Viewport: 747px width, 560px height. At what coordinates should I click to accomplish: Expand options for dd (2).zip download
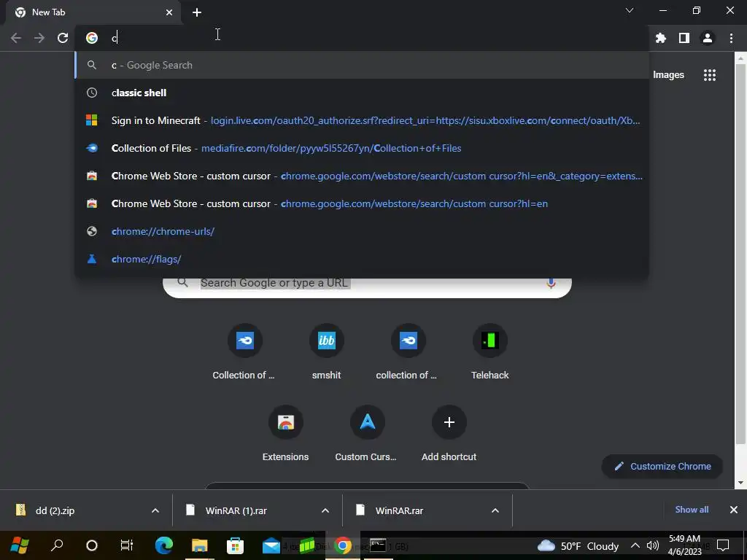[x=155, y=510]
